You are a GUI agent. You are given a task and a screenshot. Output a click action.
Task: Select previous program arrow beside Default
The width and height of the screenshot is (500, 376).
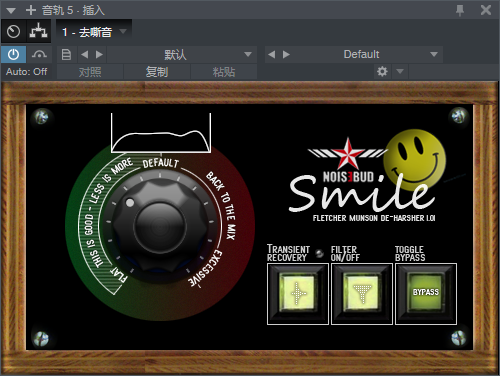272,54
